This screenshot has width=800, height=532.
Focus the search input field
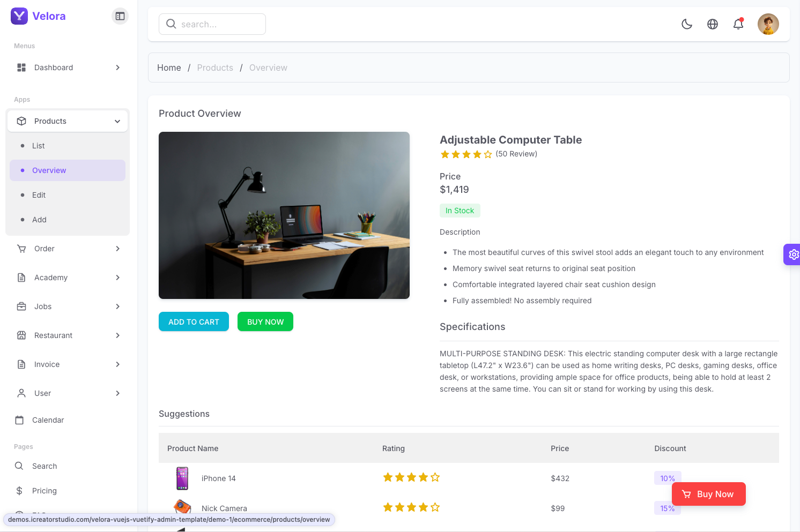220,24
